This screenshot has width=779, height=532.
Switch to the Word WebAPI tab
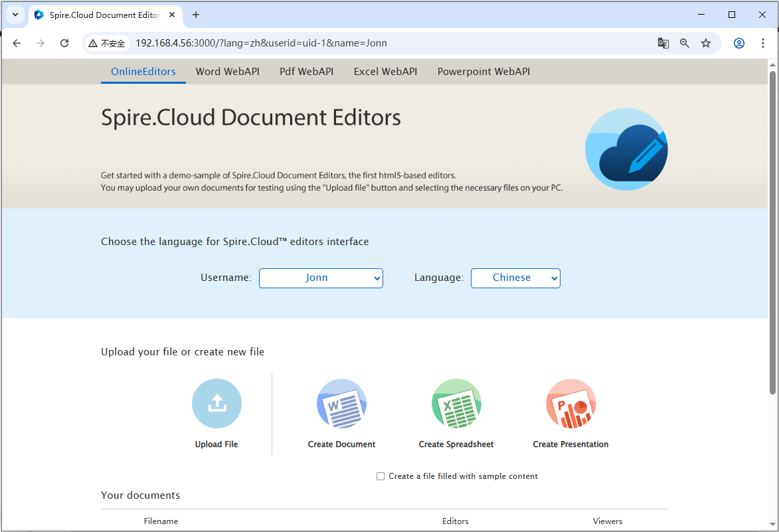point(227,72)
